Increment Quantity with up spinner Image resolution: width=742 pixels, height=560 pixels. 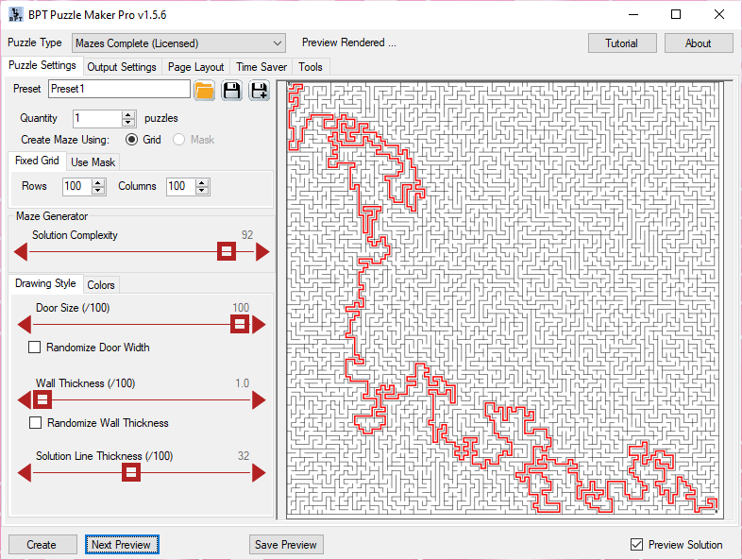(128, 114)
